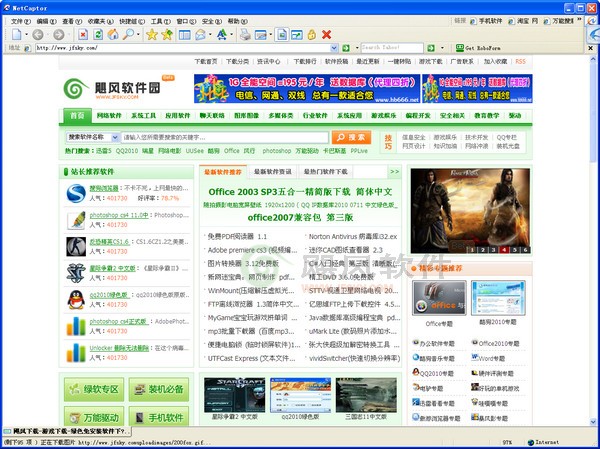Click the office2007兼容包 第三版 link
The image size is (600, 449).
(x=300, y=217)
